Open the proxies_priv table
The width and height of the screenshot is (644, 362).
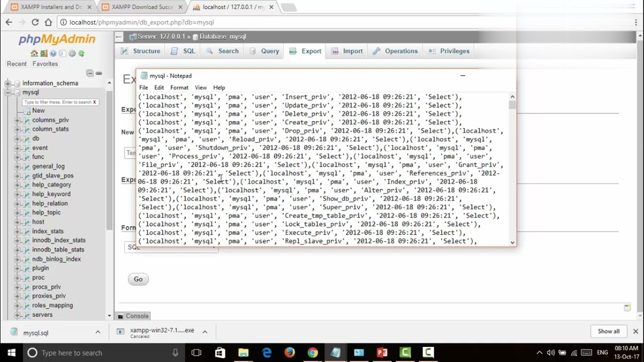tap(49, 296)
